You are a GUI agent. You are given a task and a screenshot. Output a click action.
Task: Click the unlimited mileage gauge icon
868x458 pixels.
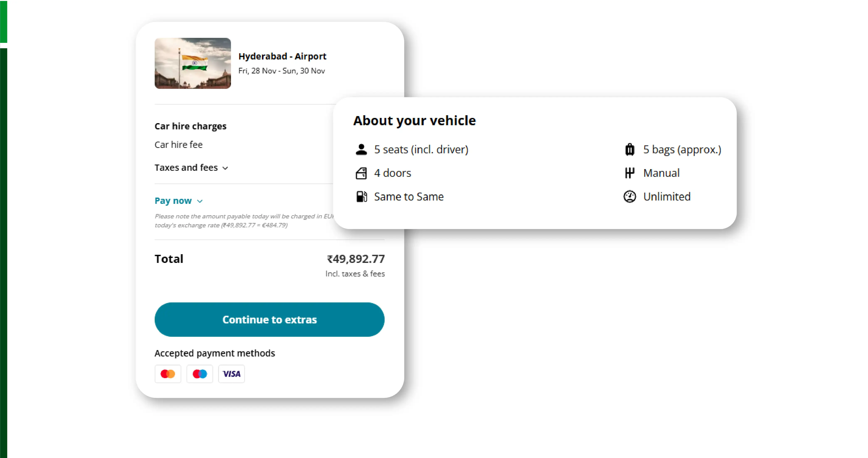tap(630, 197)
